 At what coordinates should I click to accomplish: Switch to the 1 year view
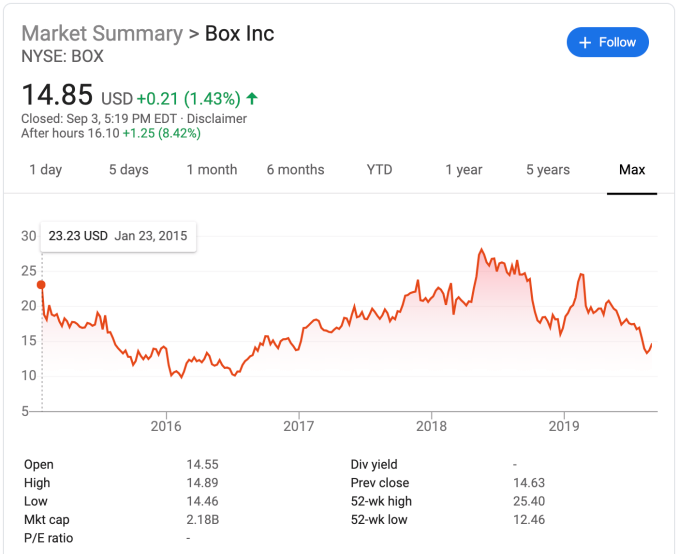[464, 170]
